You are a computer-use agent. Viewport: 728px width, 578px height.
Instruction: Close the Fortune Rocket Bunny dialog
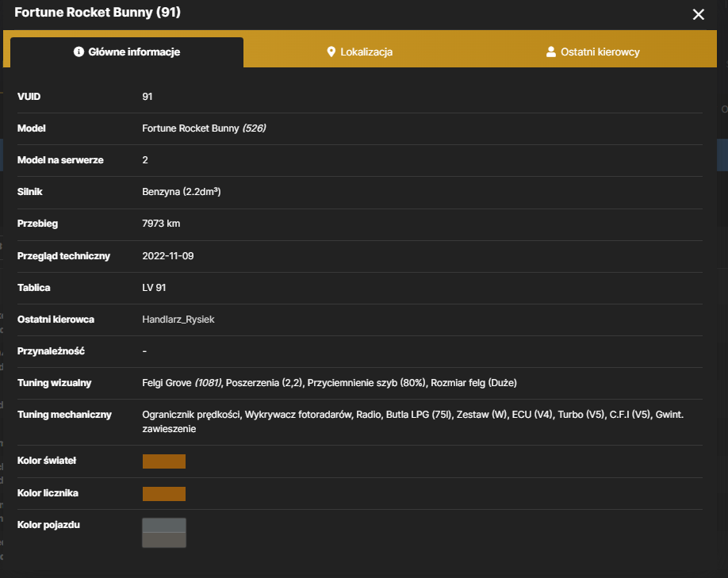point(699,14)
